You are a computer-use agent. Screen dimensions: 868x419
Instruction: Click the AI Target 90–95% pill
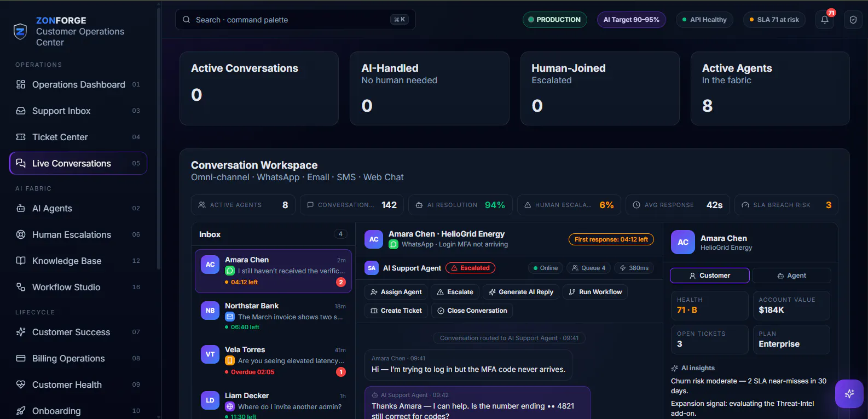(631, 20)
